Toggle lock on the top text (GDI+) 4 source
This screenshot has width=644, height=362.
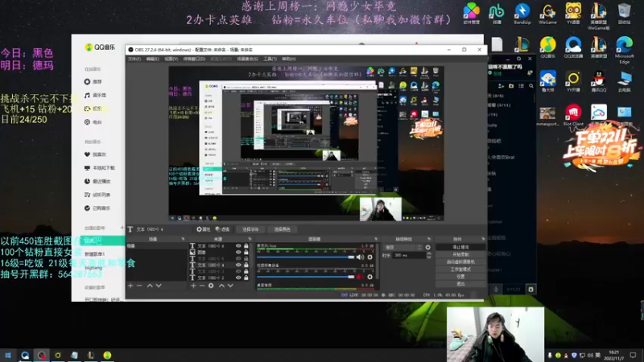pyautogui.click(x=246, y=246)
